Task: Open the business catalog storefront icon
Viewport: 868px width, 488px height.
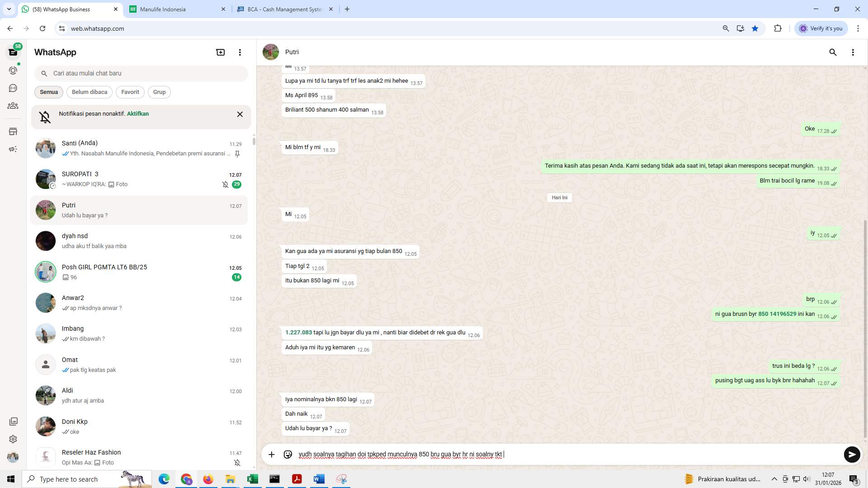Action: [x=13, y=131]
